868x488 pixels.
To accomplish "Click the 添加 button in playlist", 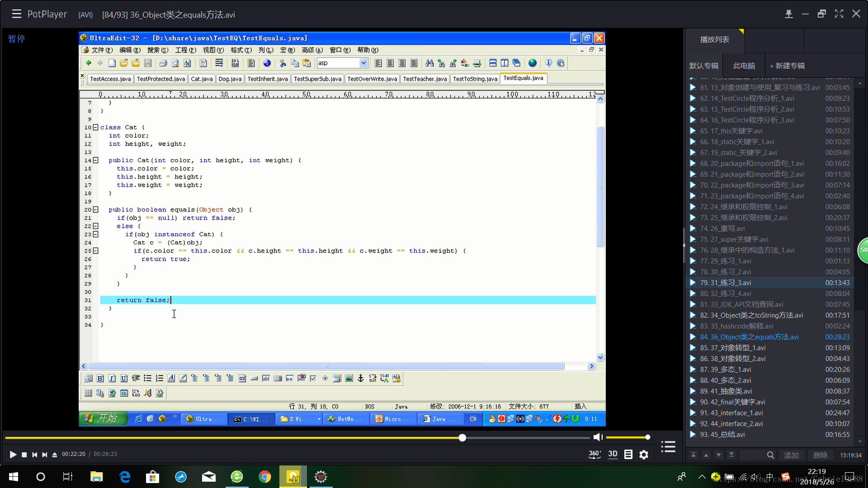I will click(791, 455).
